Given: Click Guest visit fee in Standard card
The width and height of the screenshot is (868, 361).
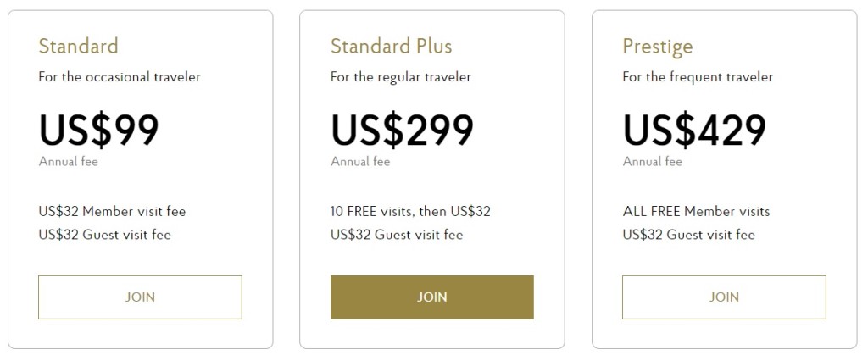Looking at the screenshot, I should pos(104,235).
